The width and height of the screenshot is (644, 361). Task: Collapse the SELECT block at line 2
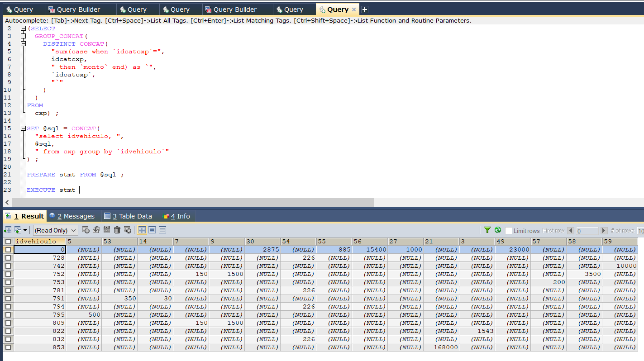click(23, 28)
